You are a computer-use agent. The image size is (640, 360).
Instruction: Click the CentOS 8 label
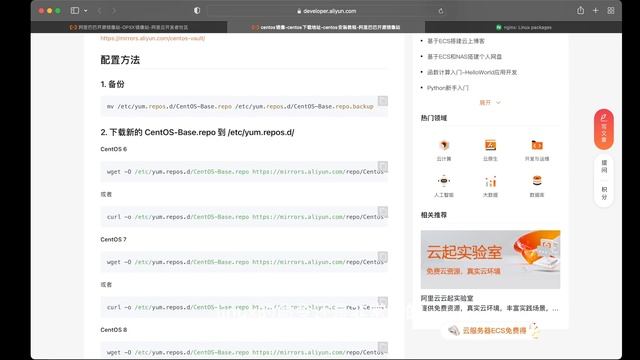coord(113,329)
